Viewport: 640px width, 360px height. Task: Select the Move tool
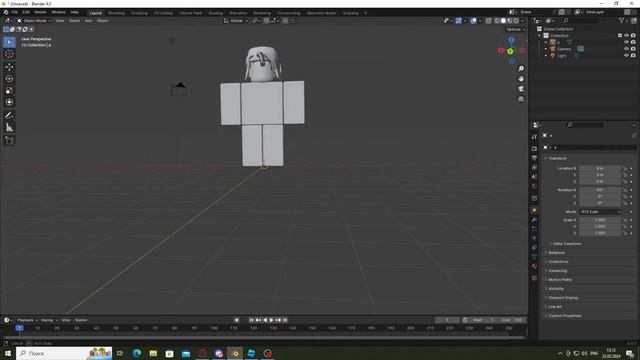(9, 67)
